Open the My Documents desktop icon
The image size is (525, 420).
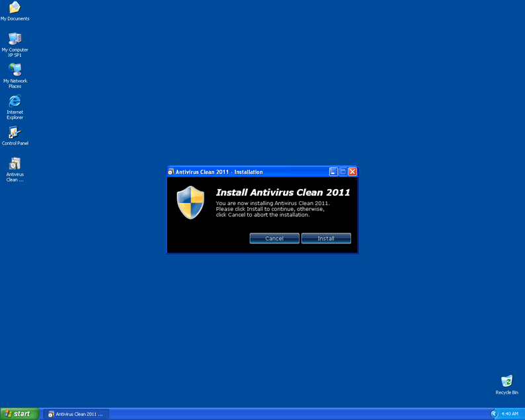[x=15, y=8]
